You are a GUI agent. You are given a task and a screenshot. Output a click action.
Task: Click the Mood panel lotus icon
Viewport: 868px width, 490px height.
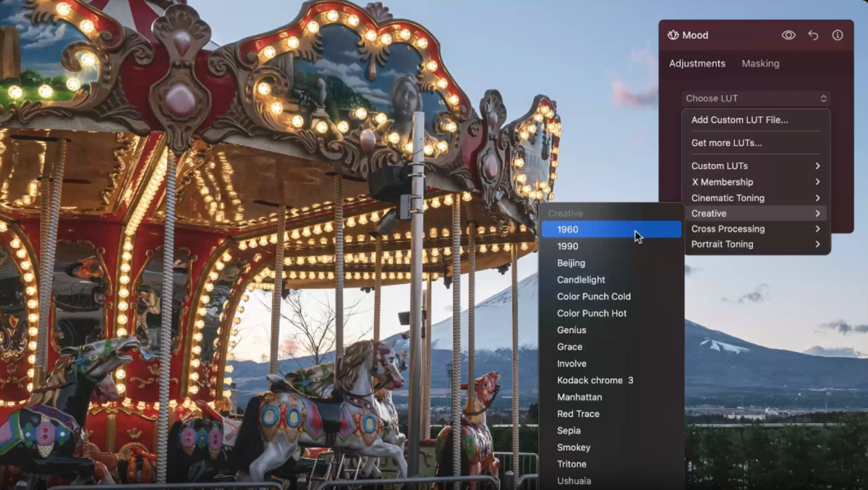click(x=673, y=35)
